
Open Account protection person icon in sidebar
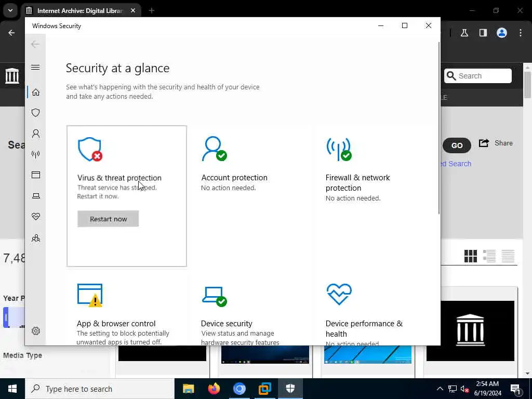36,134
